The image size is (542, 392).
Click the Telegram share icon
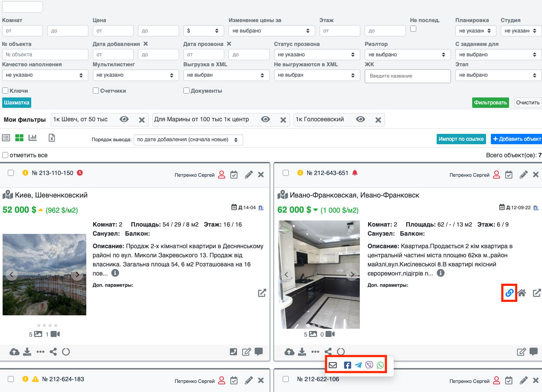tap(358, 365)
